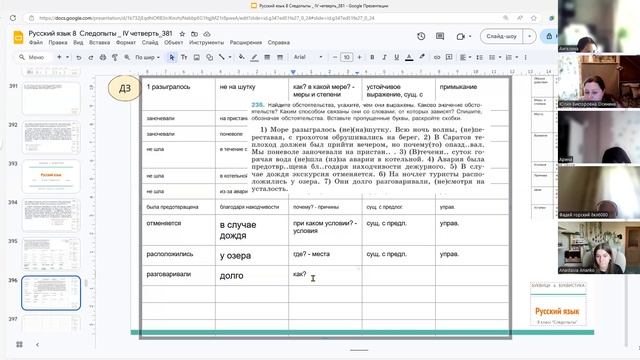
Task: Select the paint format tool
Action: click(x=115, y=58)
